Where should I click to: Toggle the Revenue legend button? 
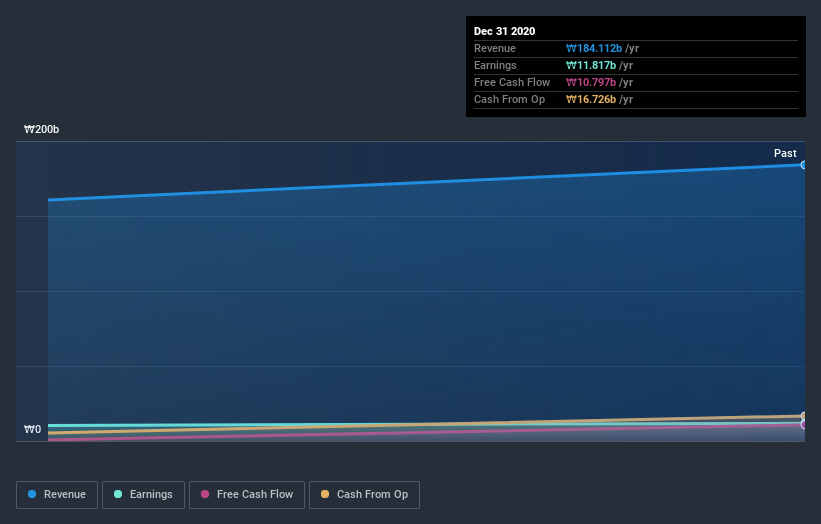coord(57,495)
